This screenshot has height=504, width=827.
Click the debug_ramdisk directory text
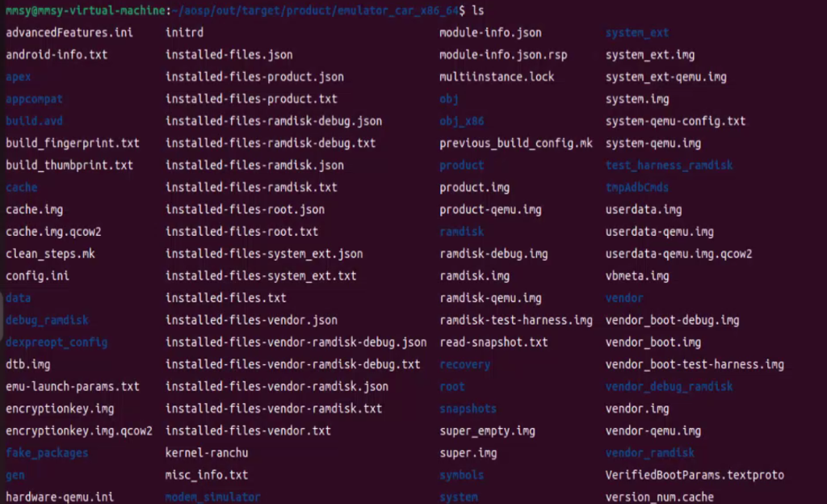point(47,321)
